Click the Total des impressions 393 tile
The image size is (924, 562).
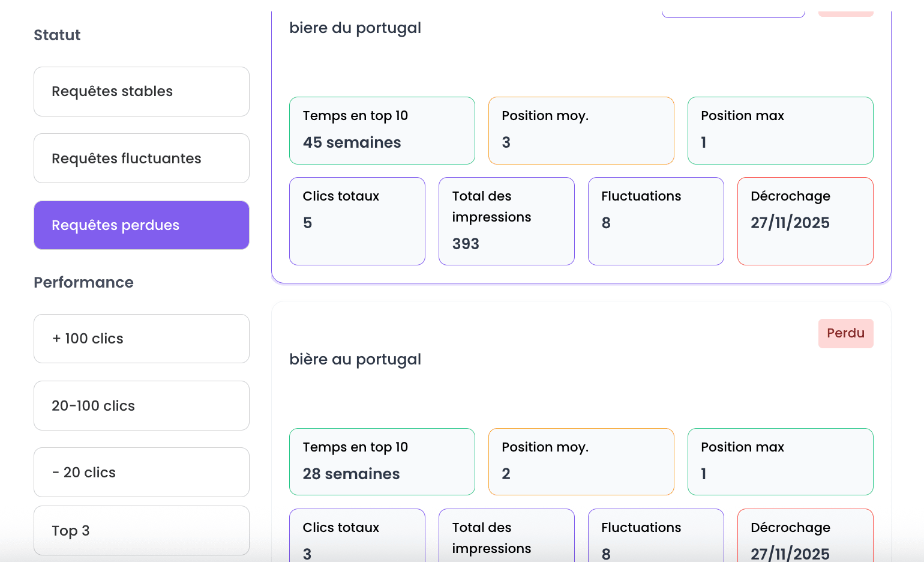(x=506, y=221)
